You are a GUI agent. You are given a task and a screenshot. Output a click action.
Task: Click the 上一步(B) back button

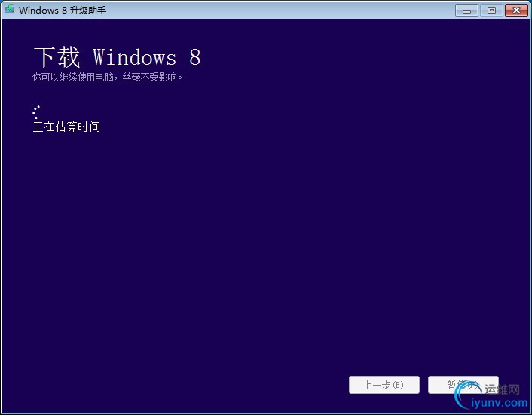pyautogui.click(x=384, y=385)
